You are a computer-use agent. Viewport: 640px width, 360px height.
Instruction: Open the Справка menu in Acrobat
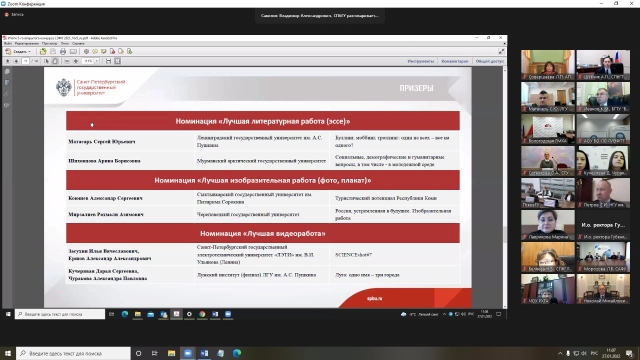(x=78, y=43)
